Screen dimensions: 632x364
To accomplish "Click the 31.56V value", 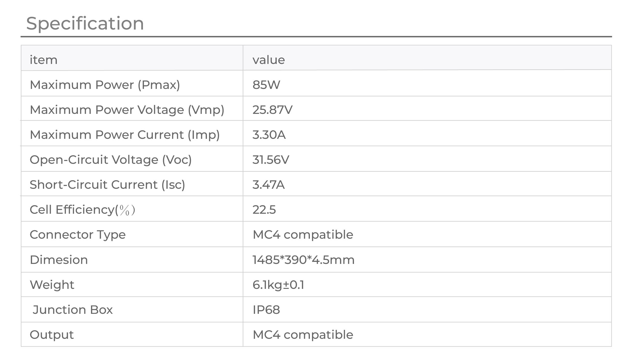I will point(271,160).
